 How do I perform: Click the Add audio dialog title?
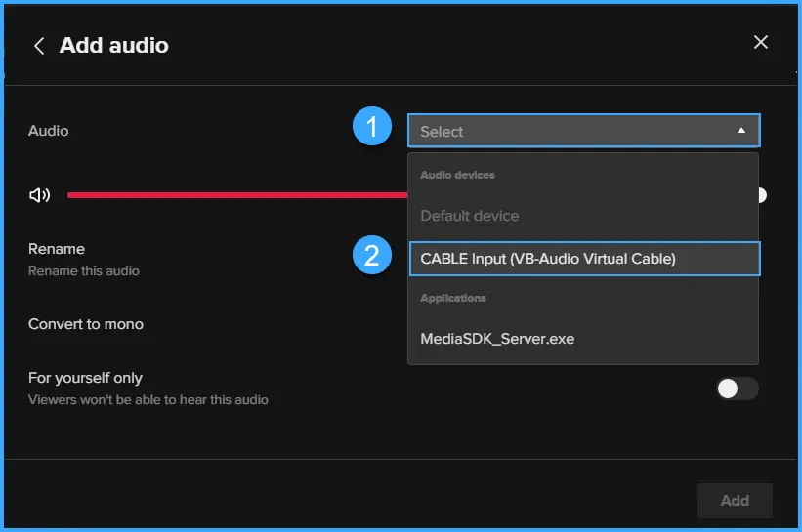[x=113, y=46]
